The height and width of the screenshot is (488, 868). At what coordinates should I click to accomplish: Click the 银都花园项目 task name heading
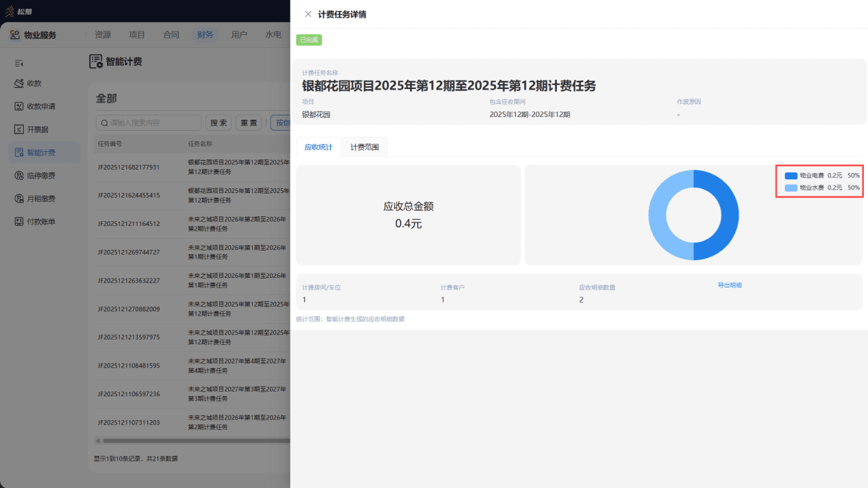coord(449,86)
